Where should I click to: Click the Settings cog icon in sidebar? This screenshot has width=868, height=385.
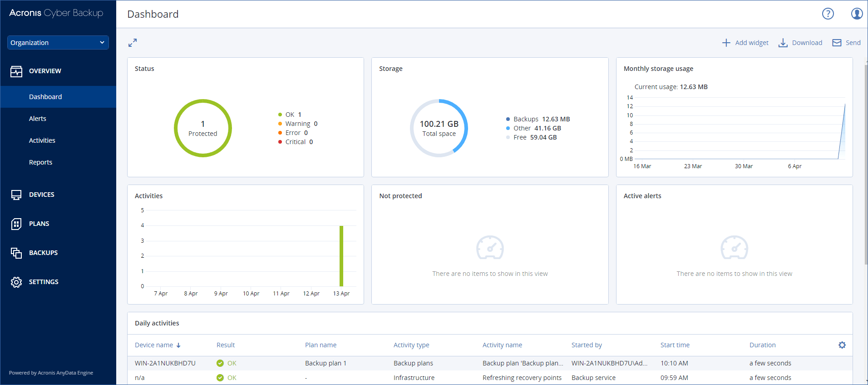click(16, 282)
